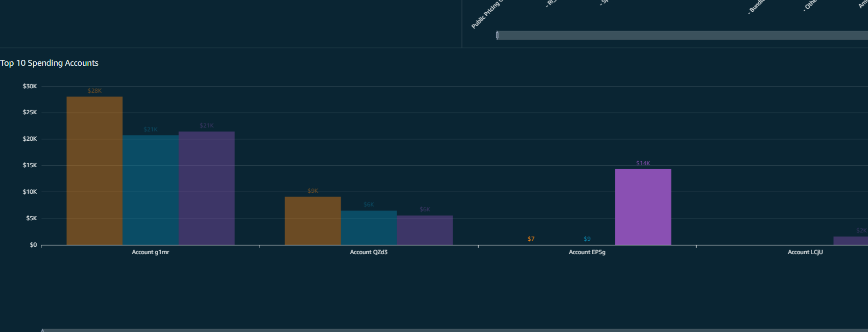The width and height of the screenshot is (868, 332).
Task: Click the orange $7 data label
Action: click(531, 239)
